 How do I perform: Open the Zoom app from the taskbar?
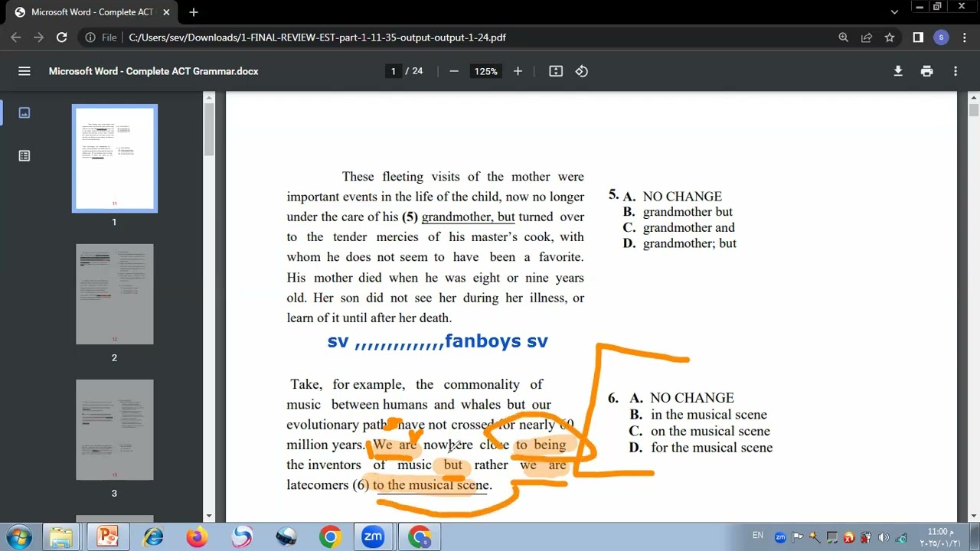373,537
